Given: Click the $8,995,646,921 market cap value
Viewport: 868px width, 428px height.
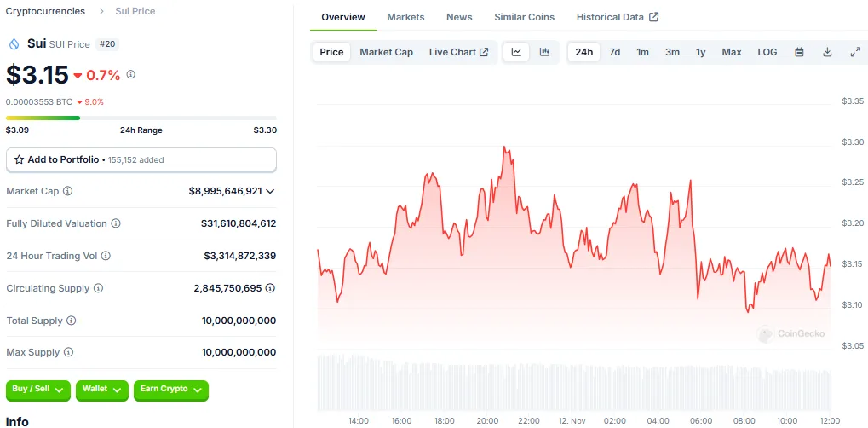Looking at the screenshot, I should coord(225,191).
